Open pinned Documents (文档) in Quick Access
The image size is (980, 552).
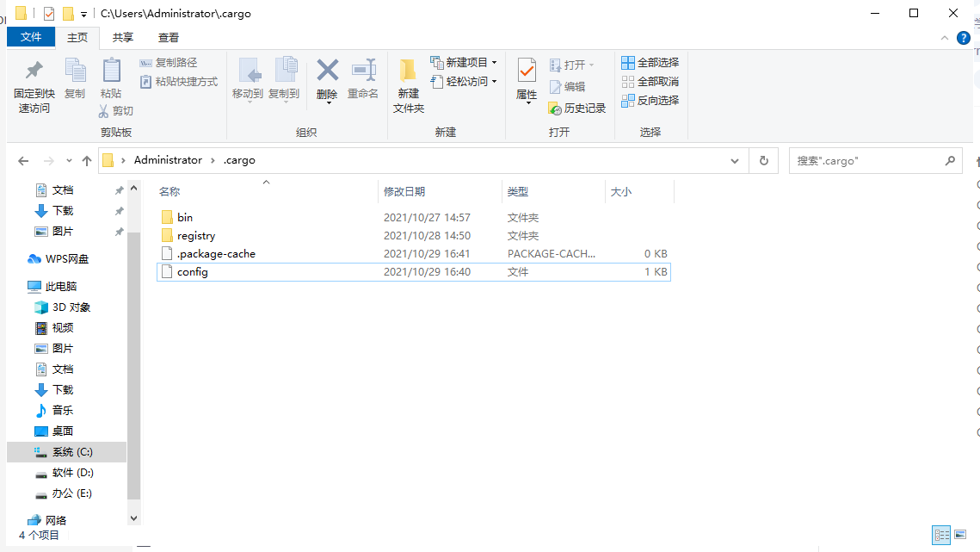pyautogui.click(x=55, y=190)
